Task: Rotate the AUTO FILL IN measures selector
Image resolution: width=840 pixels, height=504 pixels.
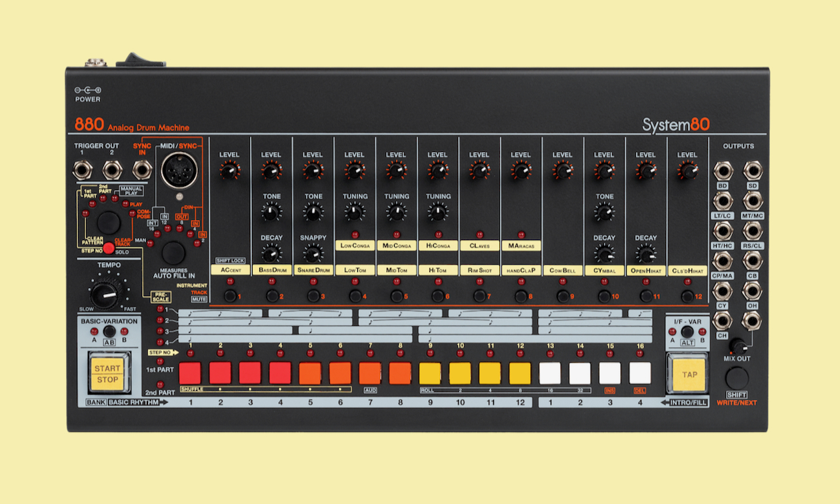Action: [173, 255]
